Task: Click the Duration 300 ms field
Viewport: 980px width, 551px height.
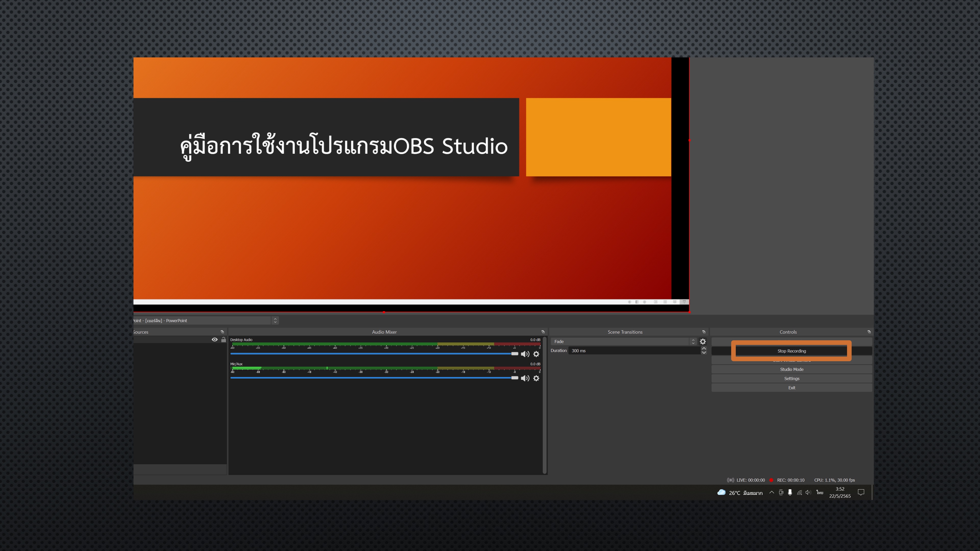Action: (x=634, y=350)
